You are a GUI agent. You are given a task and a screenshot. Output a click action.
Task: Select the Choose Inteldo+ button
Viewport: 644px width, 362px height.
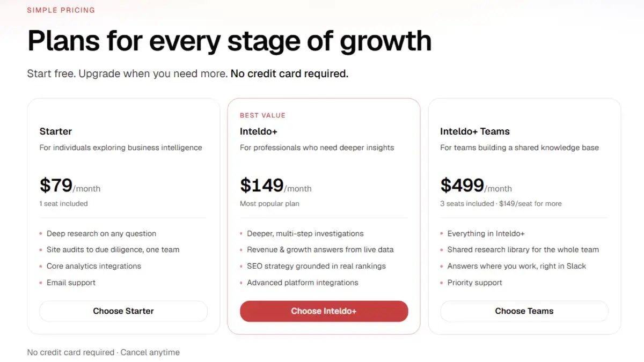pyautogui.click(x=324, y=311)
